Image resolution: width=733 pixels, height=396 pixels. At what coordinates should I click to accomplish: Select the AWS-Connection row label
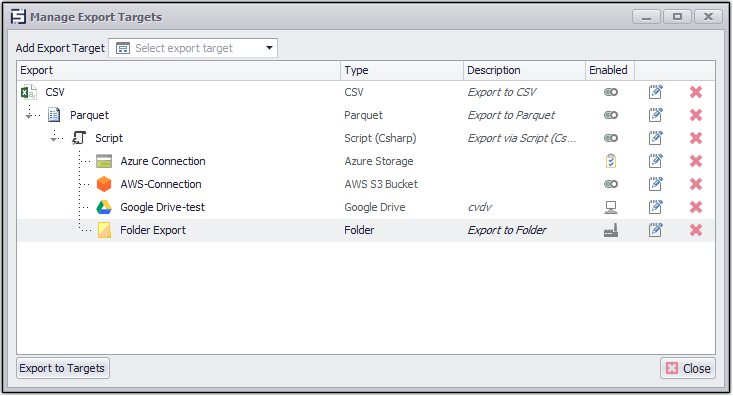click(161, 184)
